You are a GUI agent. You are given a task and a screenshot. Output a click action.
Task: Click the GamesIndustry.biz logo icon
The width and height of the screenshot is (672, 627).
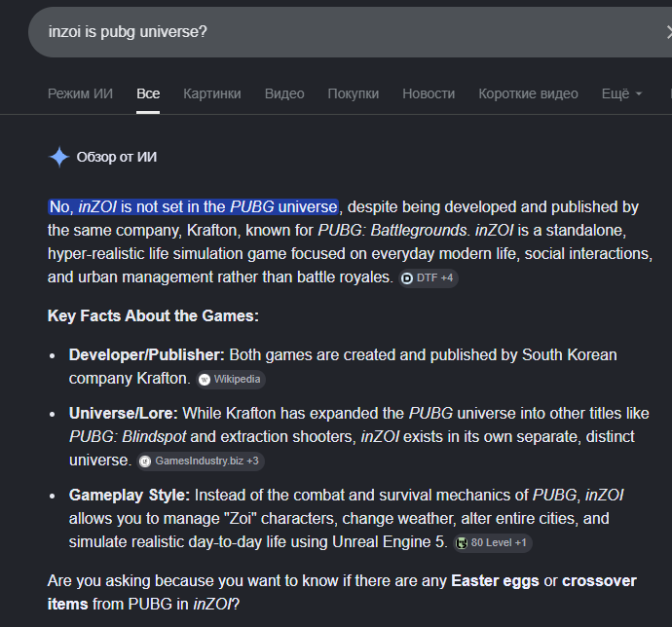[145, 461]
